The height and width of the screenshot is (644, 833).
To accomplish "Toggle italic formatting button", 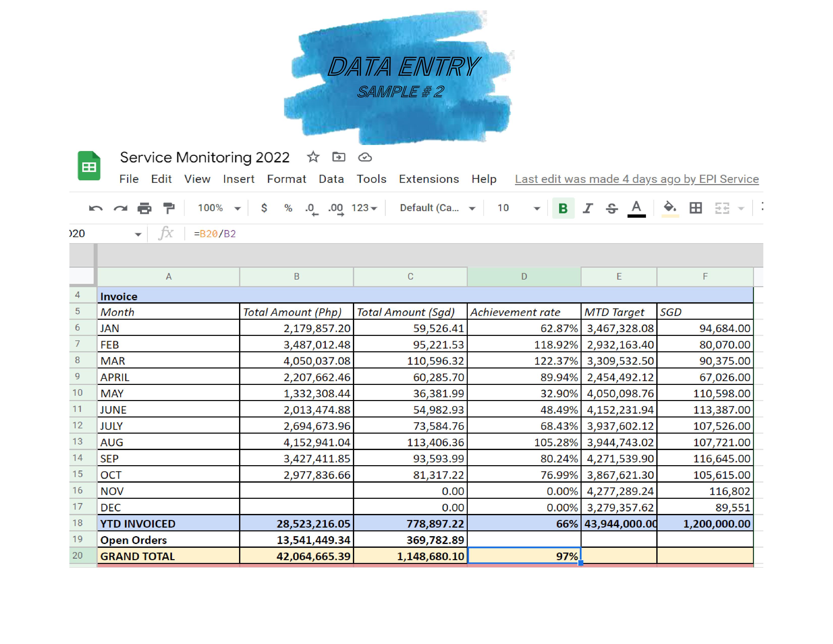I will pos(587,208).
